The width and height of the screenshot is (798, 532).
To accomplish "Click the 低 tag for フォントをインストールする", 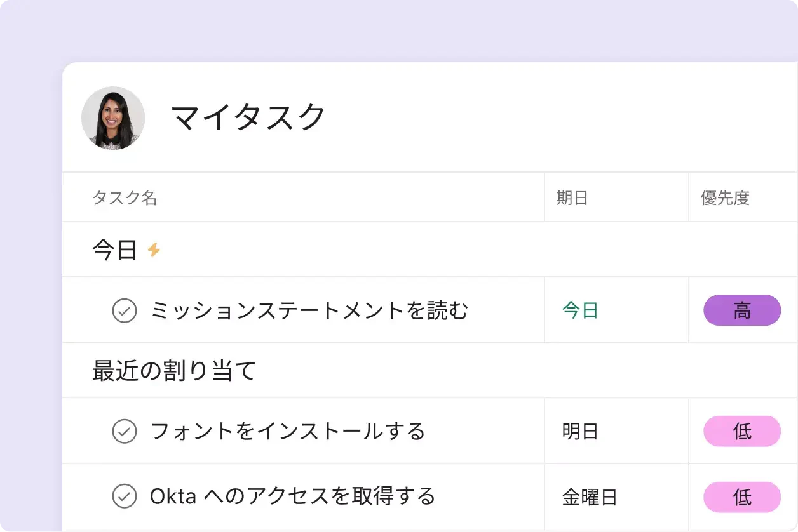I will pos(742,431).
